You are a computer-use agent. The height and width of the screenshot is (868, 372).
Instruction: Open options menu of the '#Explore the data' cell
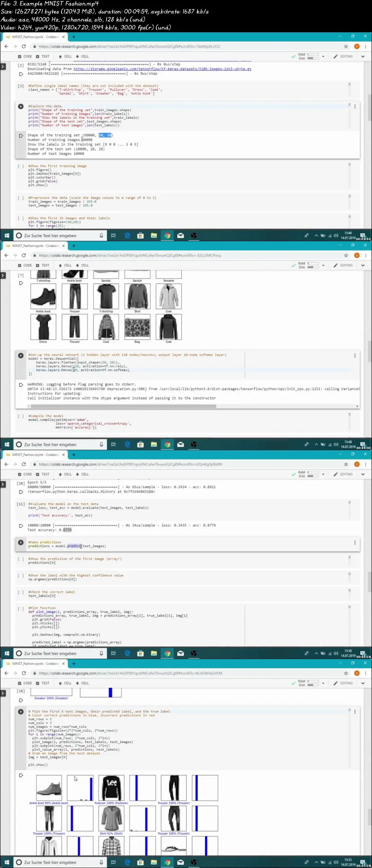click(355, 106)
